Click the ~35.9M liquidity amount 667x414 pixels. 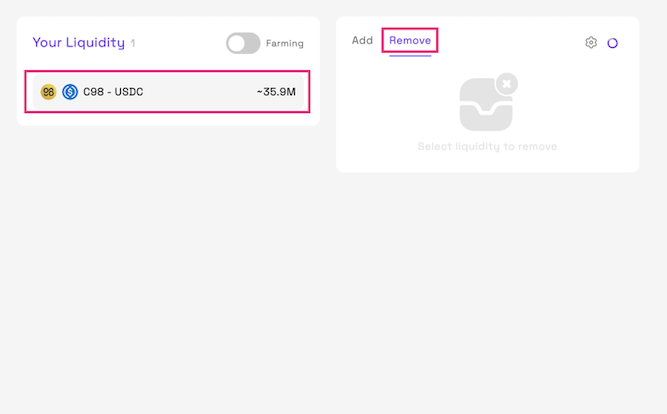tap(276, 92)
